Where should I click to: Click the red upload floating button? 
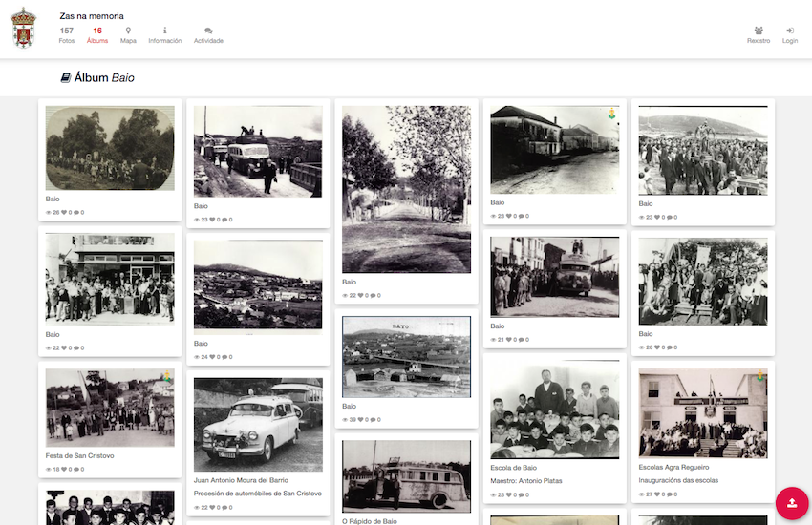tap(792, 502)
